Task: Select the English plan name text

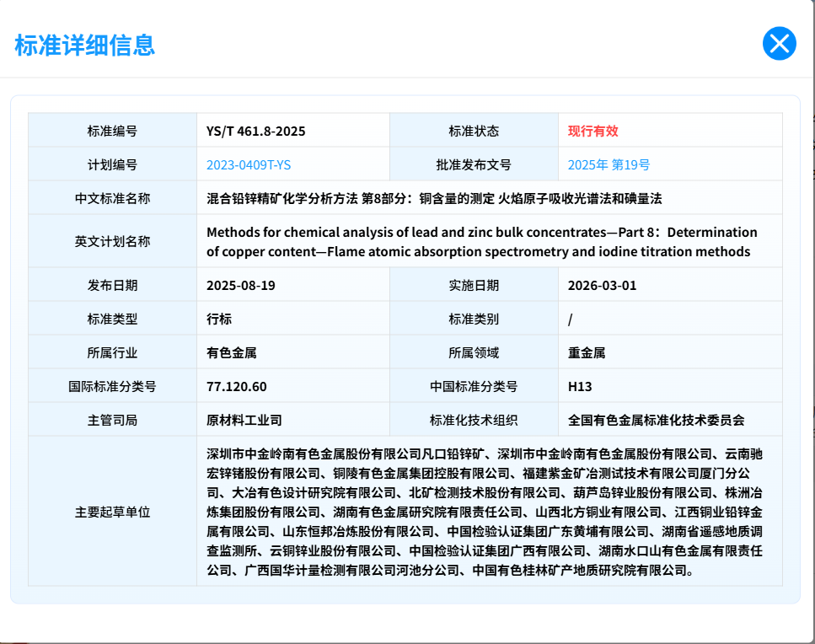Action: tap(481, 242)
